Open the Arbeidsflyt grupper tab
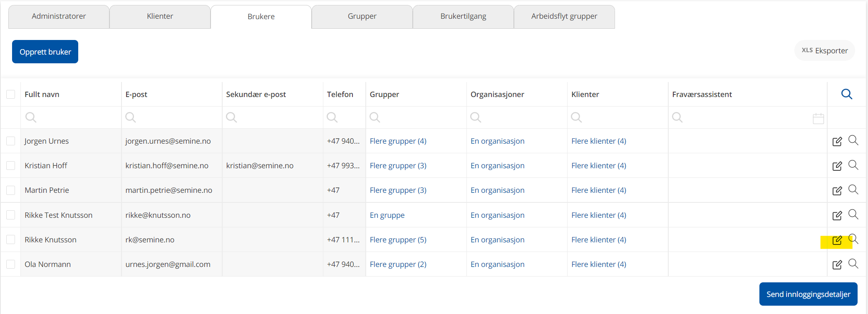The width and height of the screenshot is (868, 314). pos(564,16)
